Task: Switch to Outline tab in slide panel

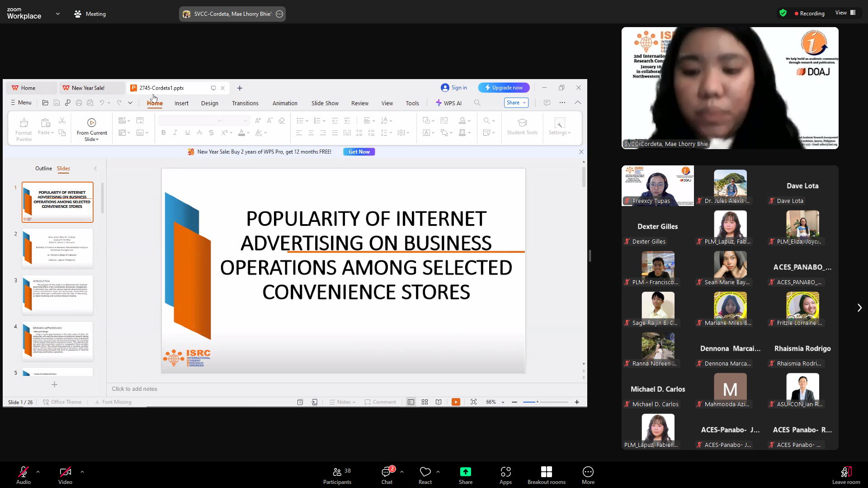Action: click(43, 169)
